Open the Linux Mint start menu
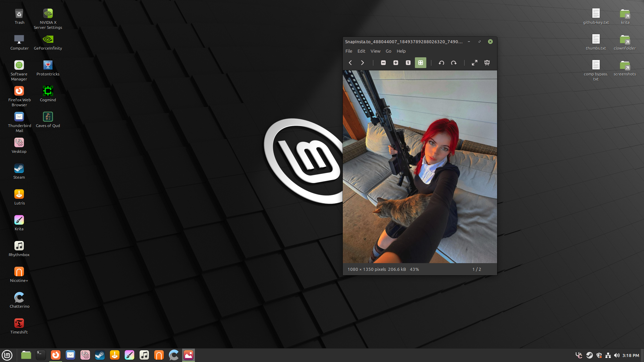The width and height of the screenshot is (644, 362). (x=7, y=355)
